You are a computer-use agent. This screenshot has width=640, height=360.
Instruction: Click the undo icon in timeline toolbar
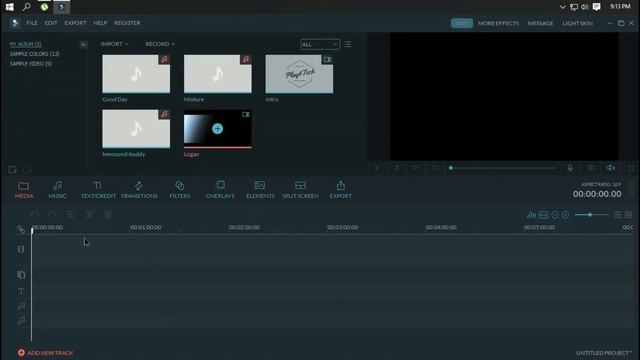(35, 214)
